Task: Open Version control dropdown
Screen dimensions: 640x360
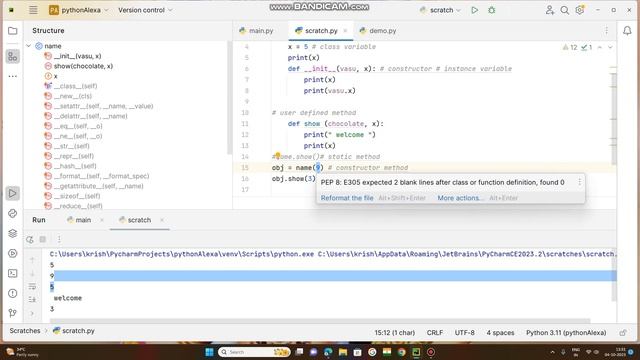Action: (145, 10)
